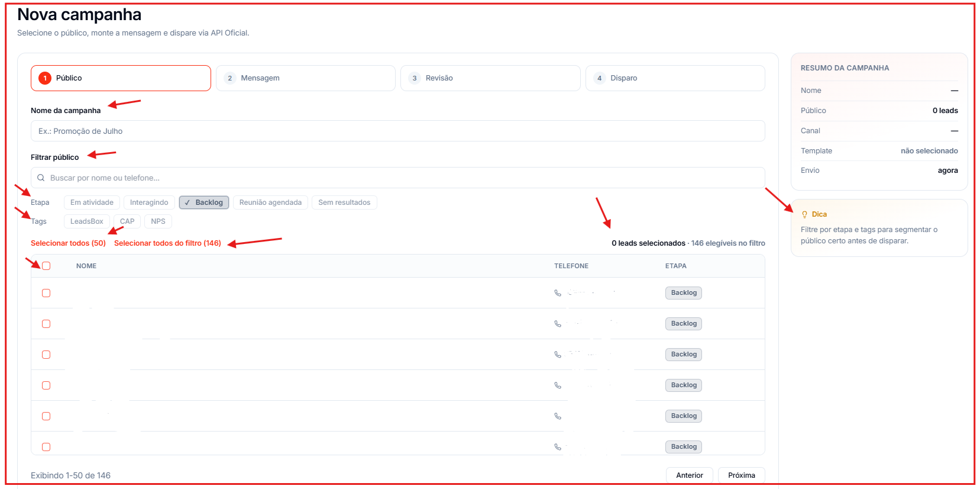
Task: Click RESUMO DA CAMPANHA heading
Action: pyautogui.click(x=845, y=68)
